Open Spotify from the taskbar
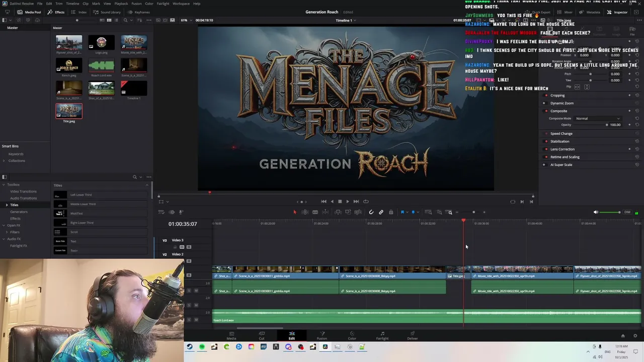Screen dimensions: 644x362 click(202, 347)
